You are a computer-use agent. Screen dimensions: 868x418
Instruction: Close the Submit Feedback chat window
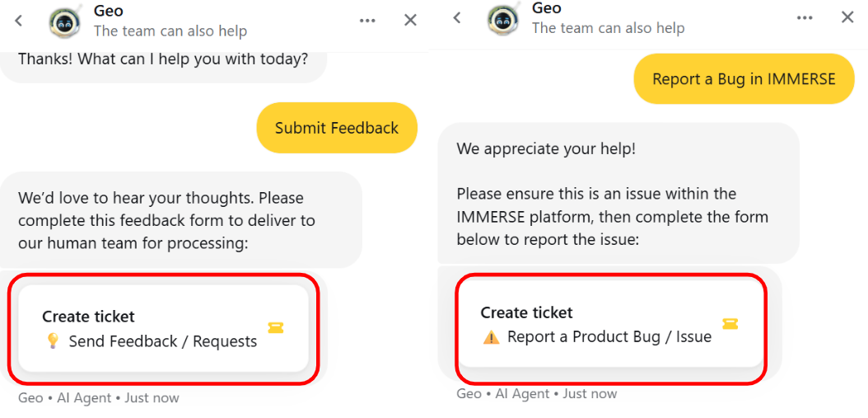point(410,21)
